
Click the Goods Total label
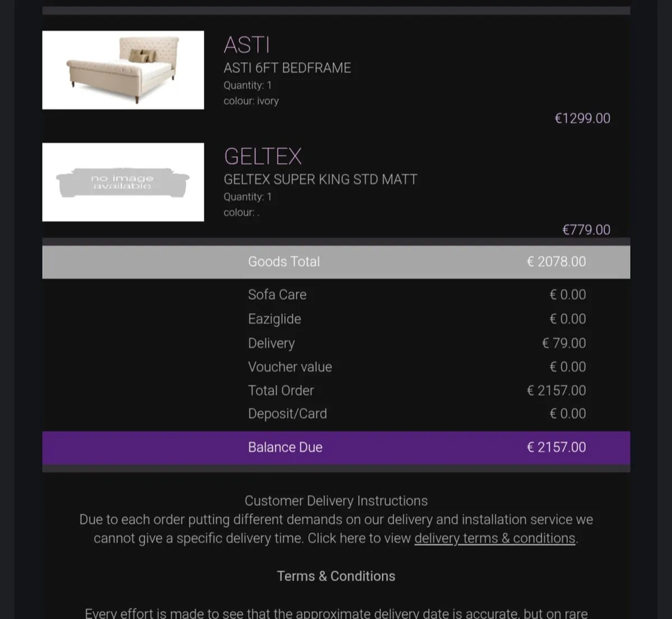coord(284,262)
